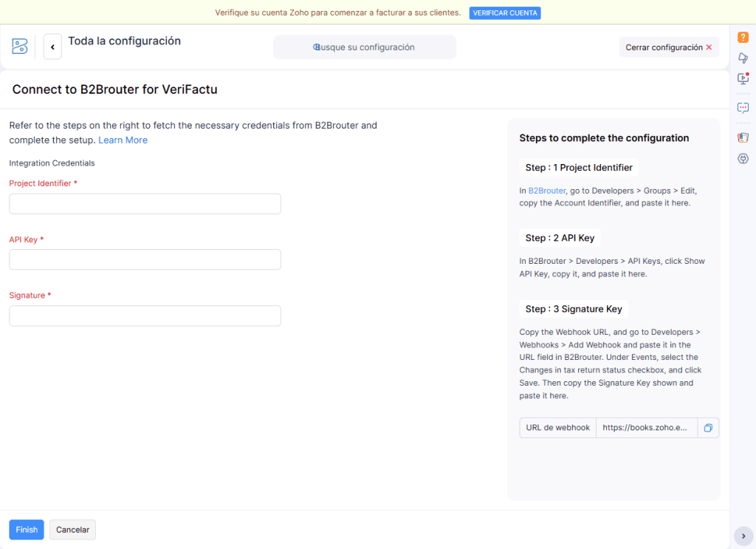Focus the API Key text field
The width and height of the screenshot is (756, 549).
[145, 259]
